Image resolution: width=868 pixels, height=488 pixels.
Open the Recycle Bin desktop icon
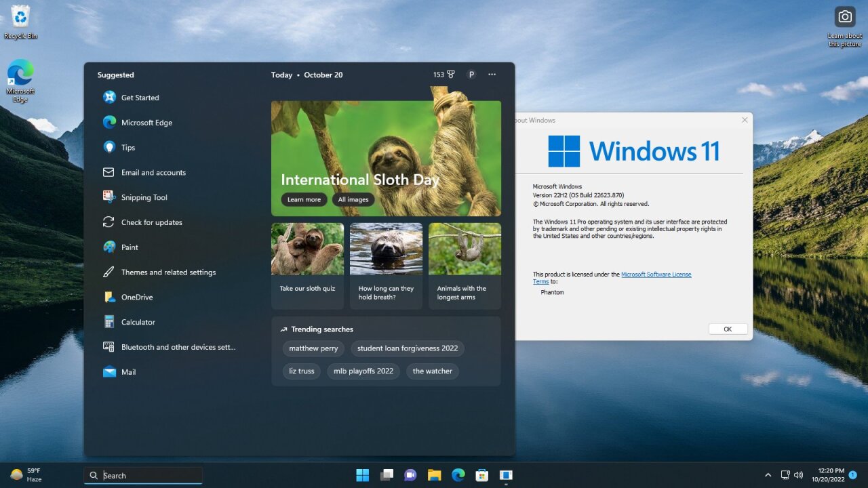pos(20,22)
